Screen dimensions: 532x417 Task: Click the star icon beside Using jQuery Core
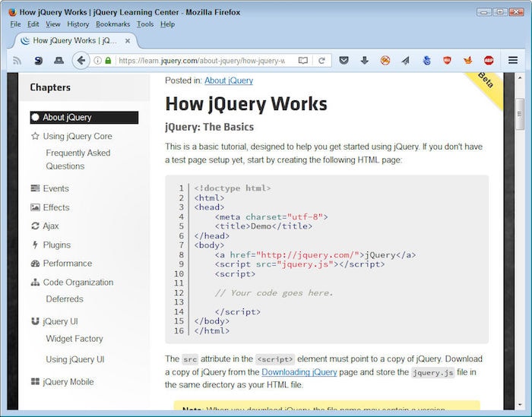[35, 136]
